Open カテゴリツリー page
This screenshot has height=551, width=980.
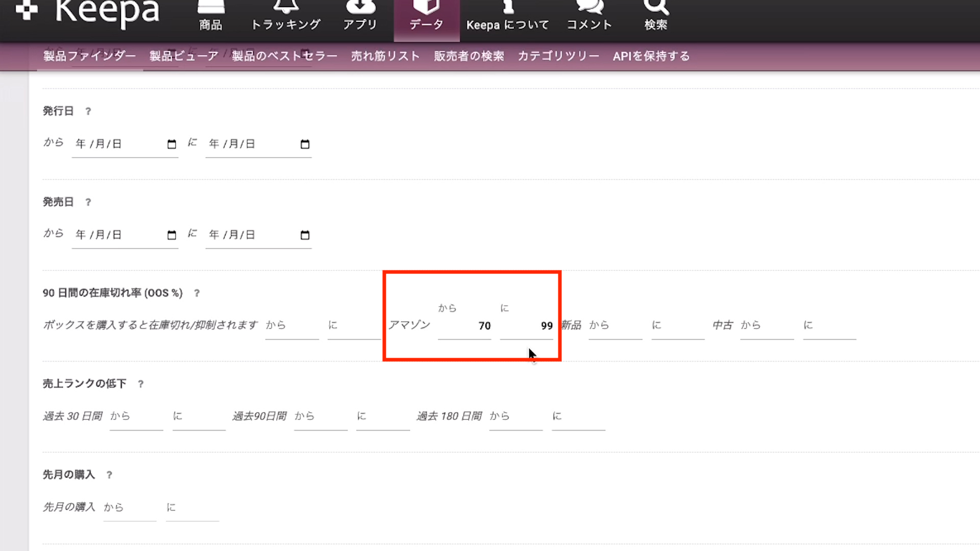point(558,56)
